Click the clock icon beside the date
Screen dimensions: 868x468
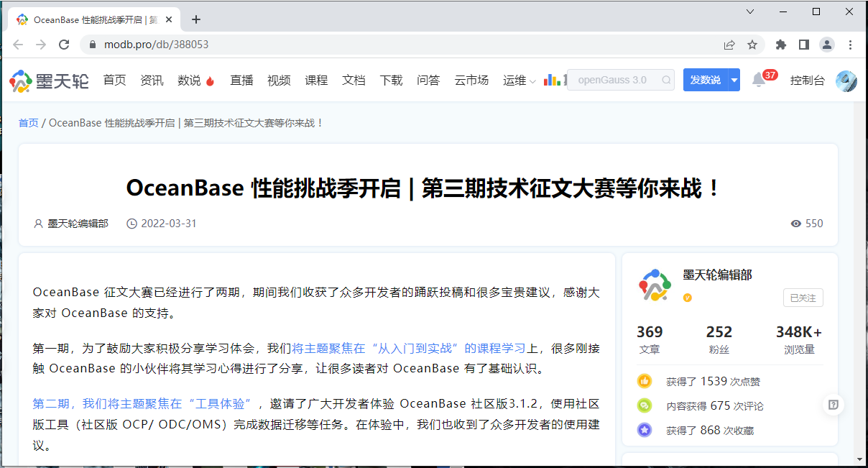click(x=131, y=224)
